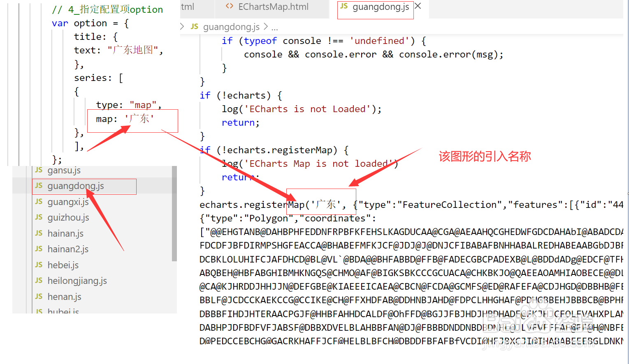Screen dimensions: 629x364
Task: Click the 'title: {' line
Action: point(96,37)
